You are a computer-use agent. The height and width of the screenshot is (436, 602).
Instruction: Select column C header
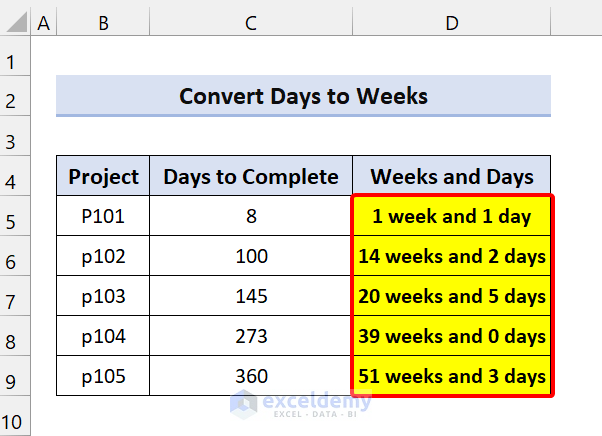(251, 22)
